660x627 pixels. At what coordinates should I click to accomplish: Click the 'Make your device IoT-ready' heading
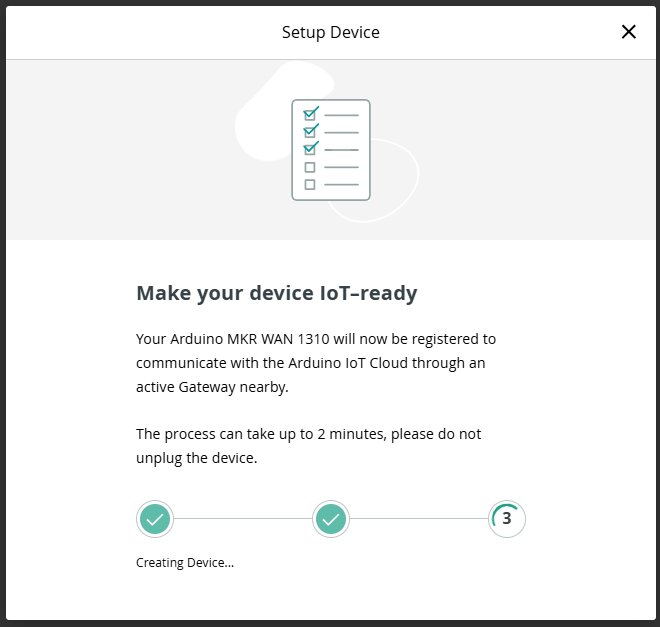coord(277,293)
